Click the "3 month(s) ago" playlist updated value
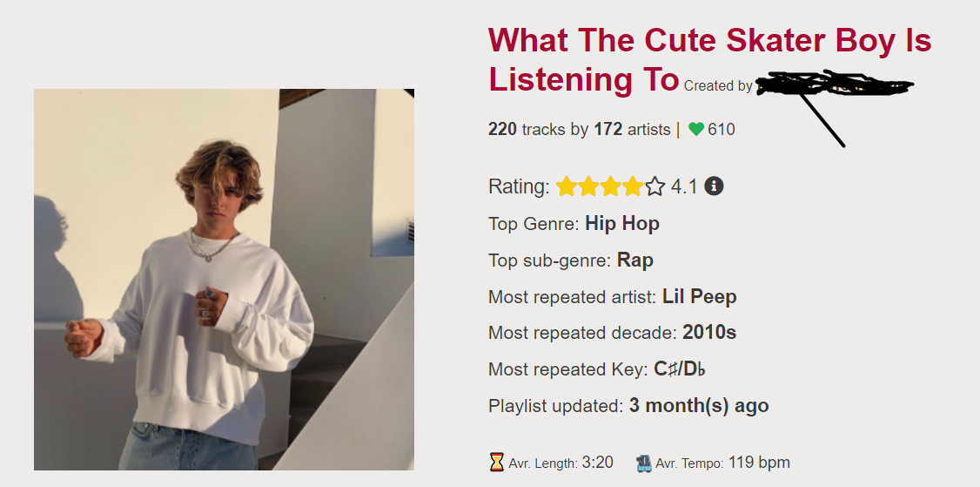The height and width of the screenshot is (487, 980). [x=699, y=406]
